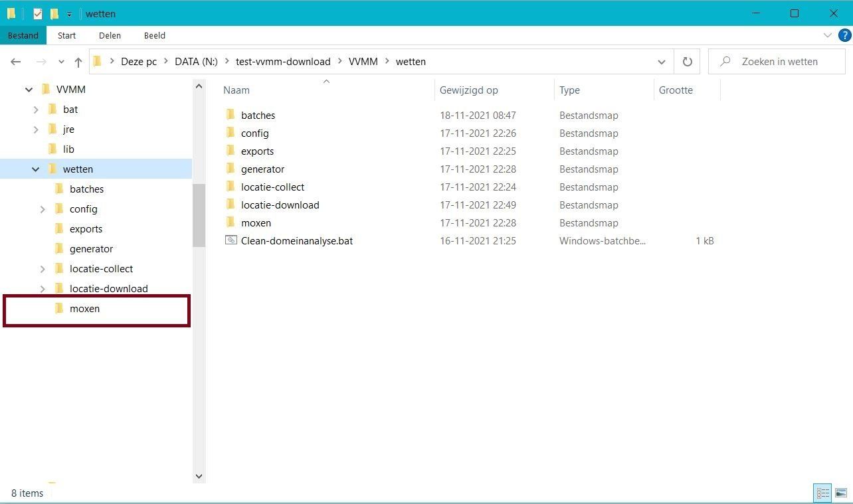Select the bat folder in tree
This screenshot has height=504, width=853.
coord(70,109)
